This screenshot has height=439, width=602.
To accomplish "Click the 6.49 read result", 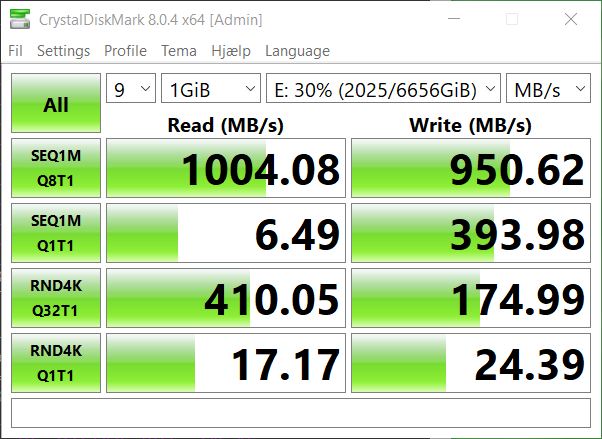I will [x=226, y=233].
